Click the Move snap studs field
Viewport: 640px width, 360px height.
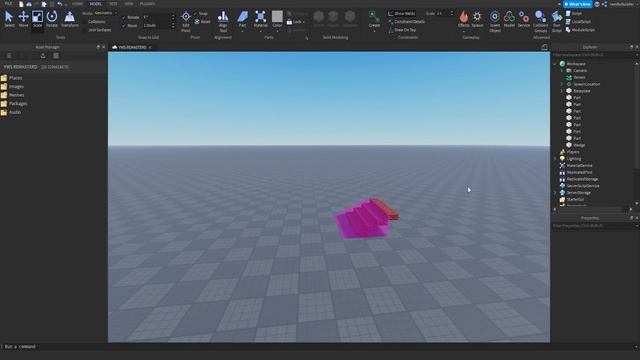(156, 26)
